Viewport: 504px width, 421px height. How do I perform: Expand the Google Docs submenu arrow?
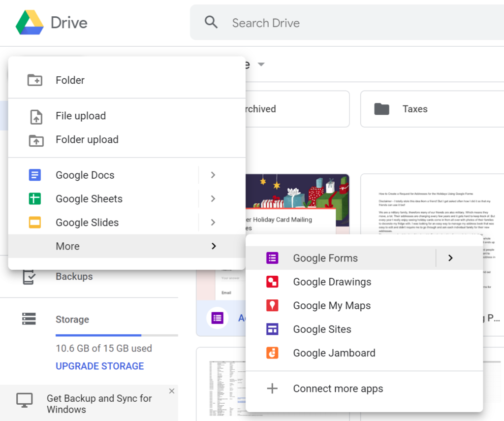[x=213, y=175]
